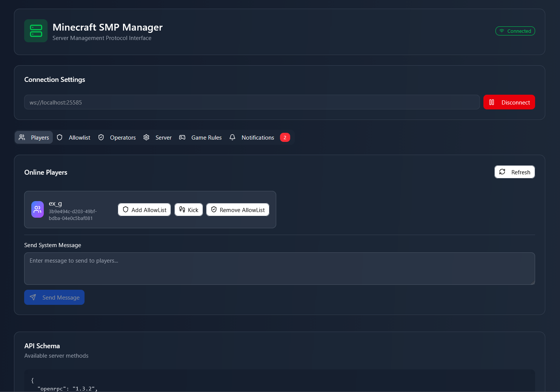Go to the Game Rules tab
The width and height of the screenshot is (560, 392).
pyautogui.click(x=206, y=138)
